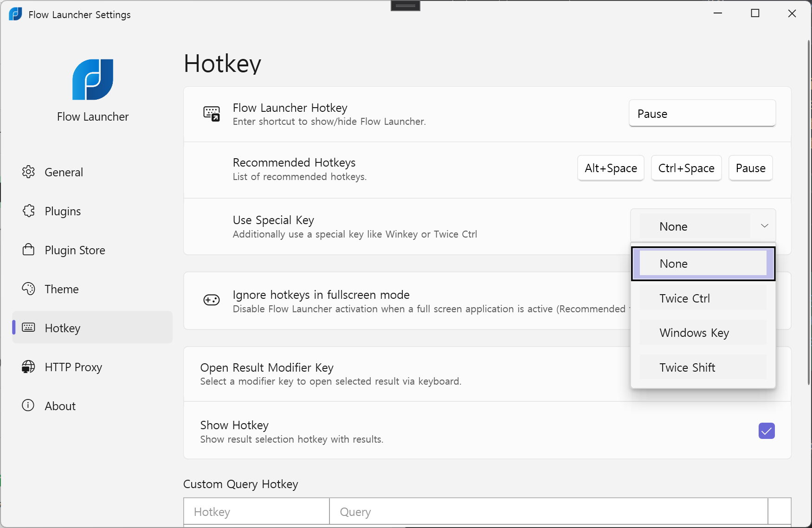This screenshot has height=528, width=812.
Task: Collapse the Use Special Key dropdown arrow
Action: 765,226
